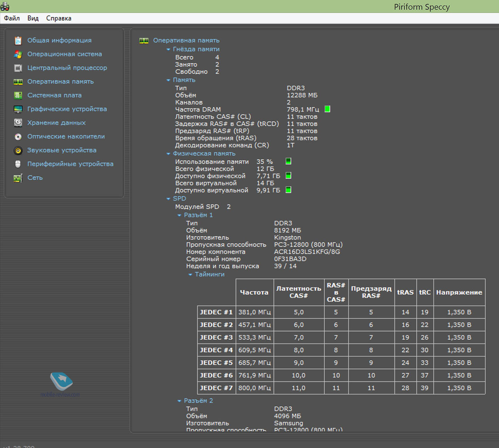Click green indicator next to Частота DRAM
The image size is (499, 448).
click(x=327, y=109)
